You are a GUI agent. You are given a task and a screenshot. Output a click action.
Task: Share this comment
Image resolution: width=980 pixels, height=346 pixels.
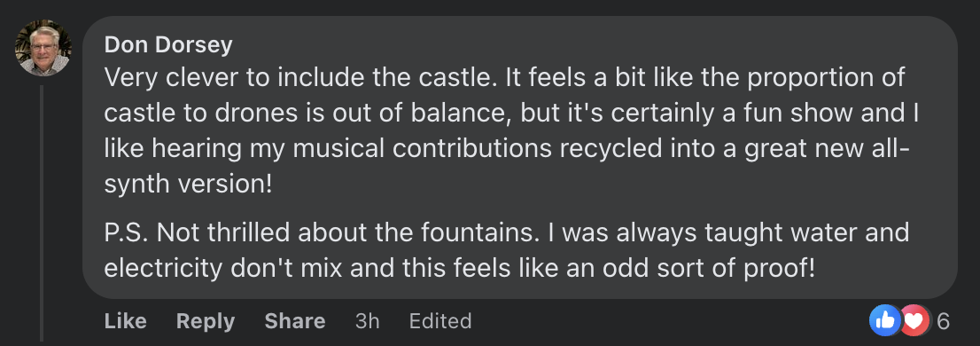click(x=294, y=321)
